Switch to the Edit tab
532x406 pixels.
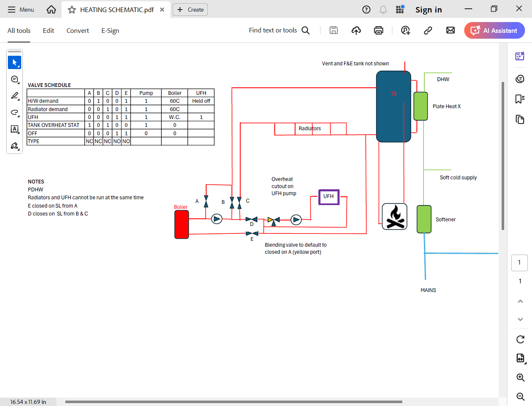click(48, 30)
